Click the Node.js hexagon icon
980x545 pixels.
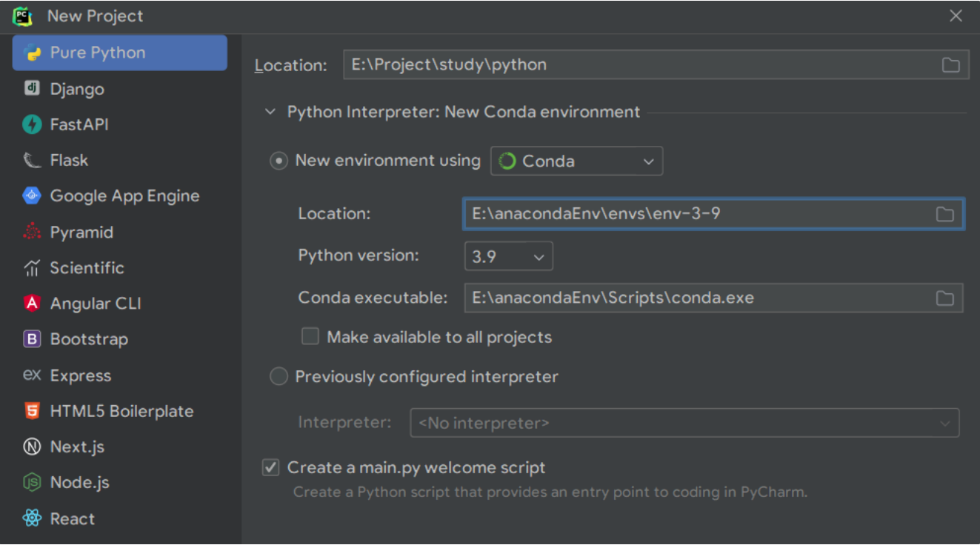[x=32, y=483]
